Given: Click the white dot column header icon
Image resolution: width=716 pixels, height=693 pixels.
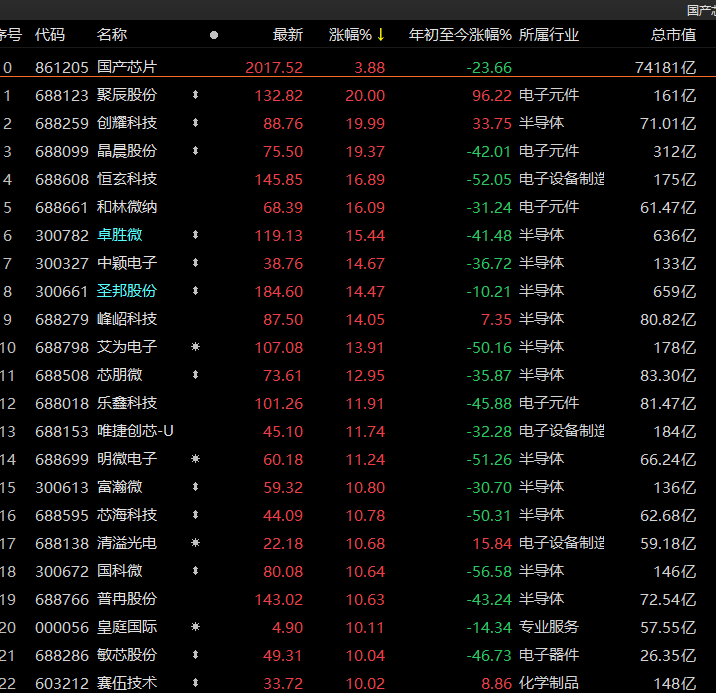Looking at the screenshot, I should [x=214, y=35].
